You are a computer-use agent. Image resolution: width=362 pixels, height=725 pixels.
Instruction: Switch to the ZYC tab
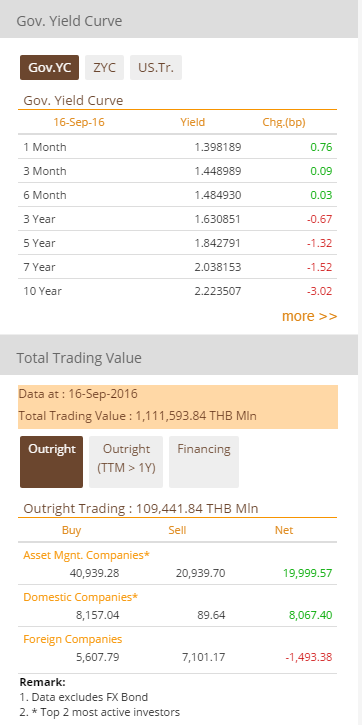tap(104, 68)
